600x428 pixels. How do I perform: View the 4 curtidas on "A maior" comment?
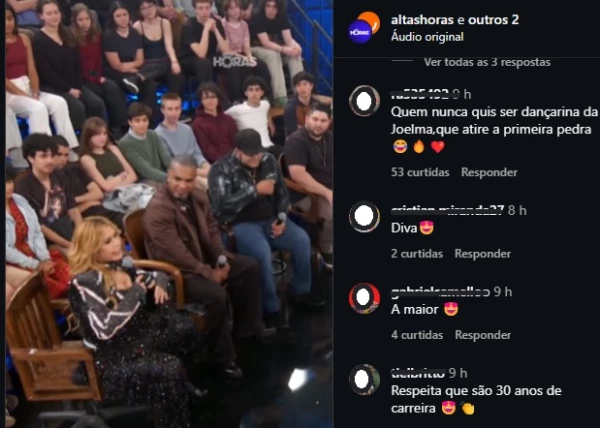[x=417, y=335]
